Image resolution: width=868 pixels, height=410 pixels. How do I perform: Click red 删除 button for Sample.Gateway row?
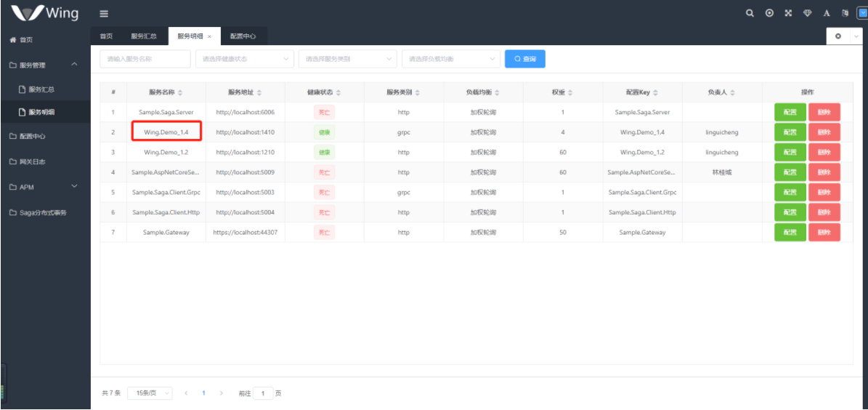tap(824, 233)
